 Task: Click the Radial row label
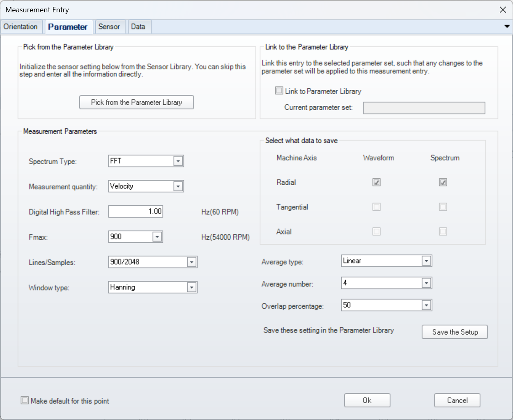(x=286, y=183)
